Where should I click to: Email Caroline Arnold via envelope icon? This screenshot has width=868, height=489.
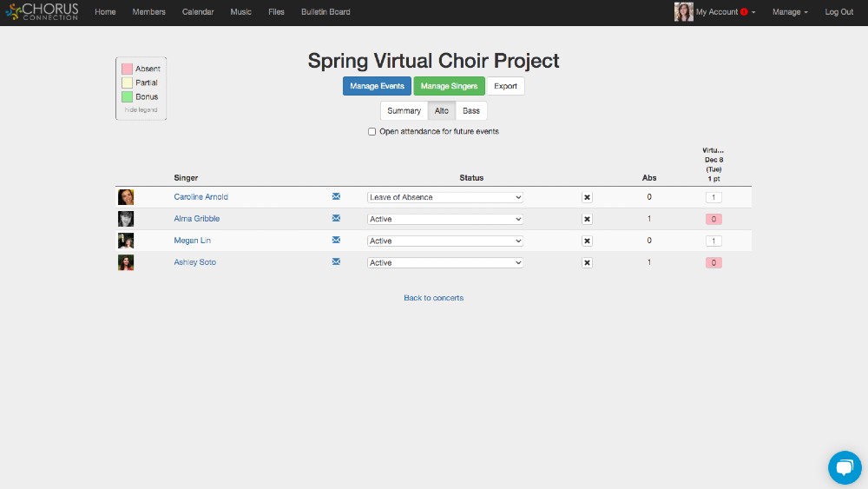pyautogui.click(x=336, y=196)
